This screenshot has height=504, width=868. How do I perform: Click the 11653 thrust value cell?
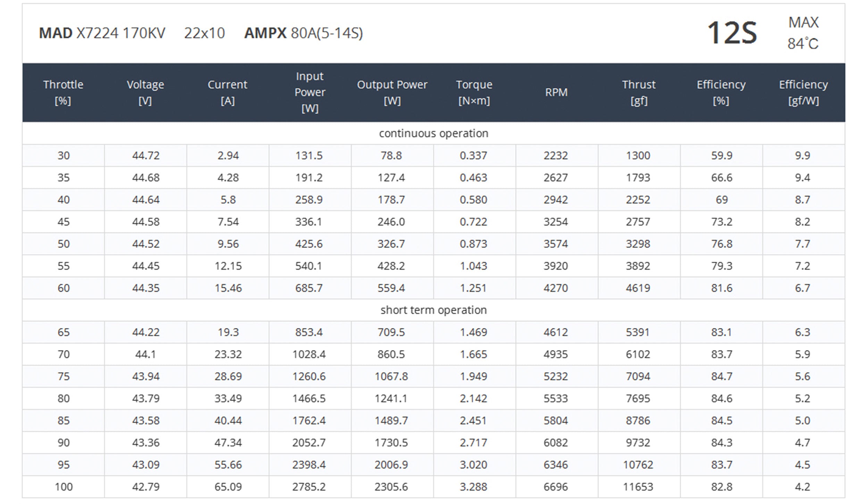pos(638,487)
